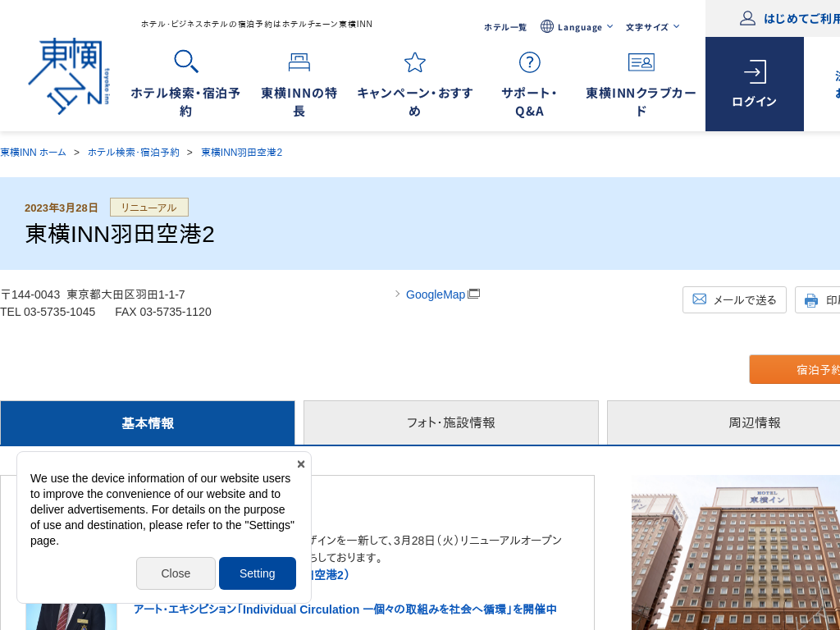
Task: Open the GoogleMap link
Action: [x=436, y=294]
